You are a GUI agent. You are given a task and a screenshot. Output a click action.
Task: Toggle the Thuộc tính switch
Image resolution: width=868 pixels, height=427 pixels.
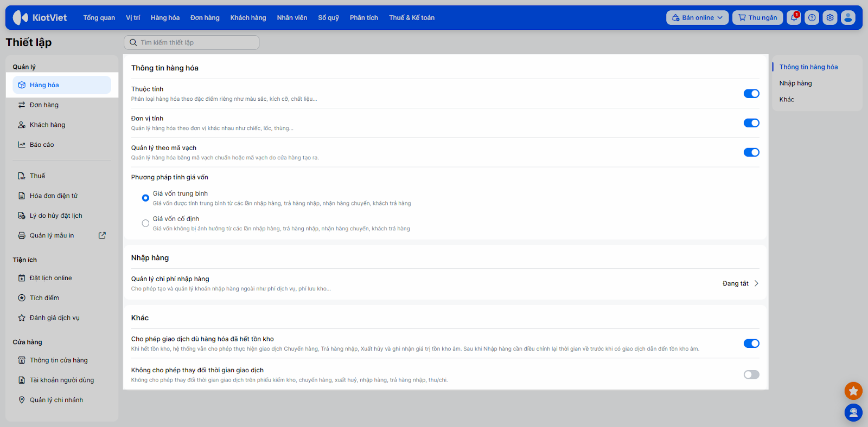pos(751,94)
